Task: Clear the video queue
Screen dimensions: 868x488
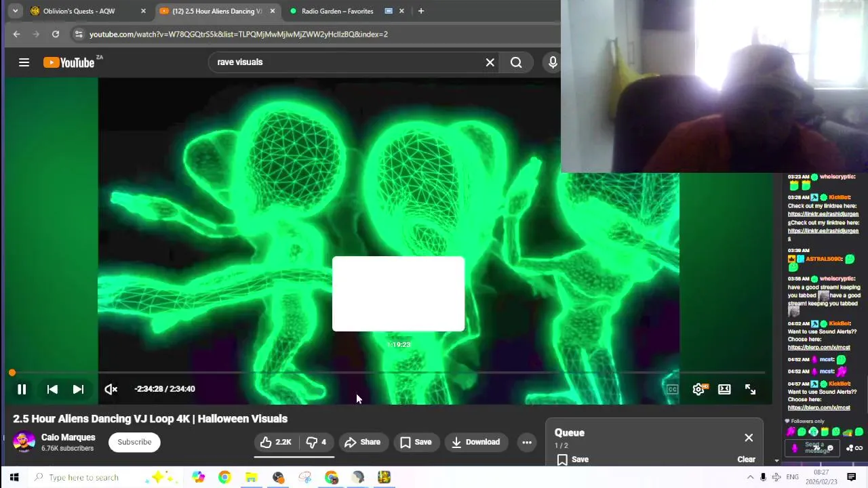Action: 746,460
